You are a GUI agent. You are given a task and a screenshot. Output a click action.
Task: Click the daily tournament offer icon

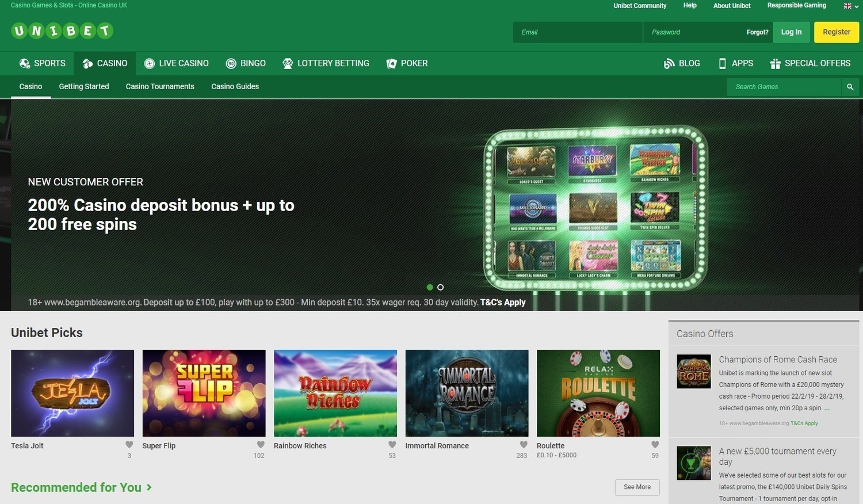694,463
